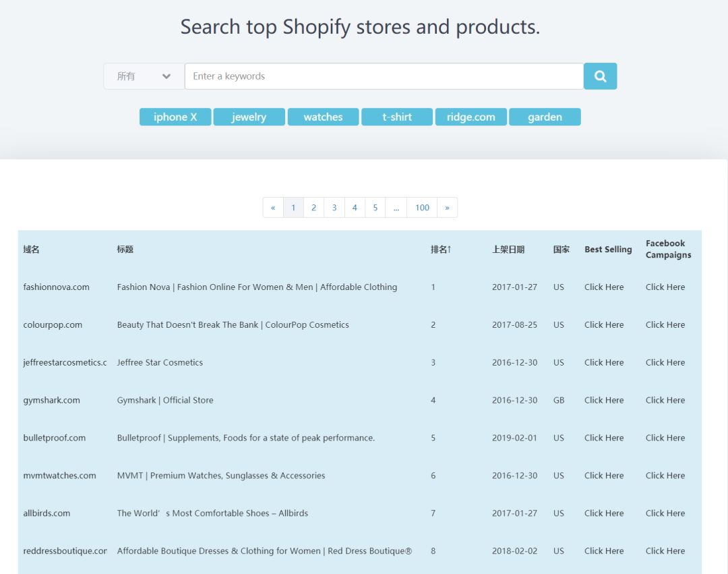Choose the watches keyword tag
728x574 pixels.
[323, 117]
